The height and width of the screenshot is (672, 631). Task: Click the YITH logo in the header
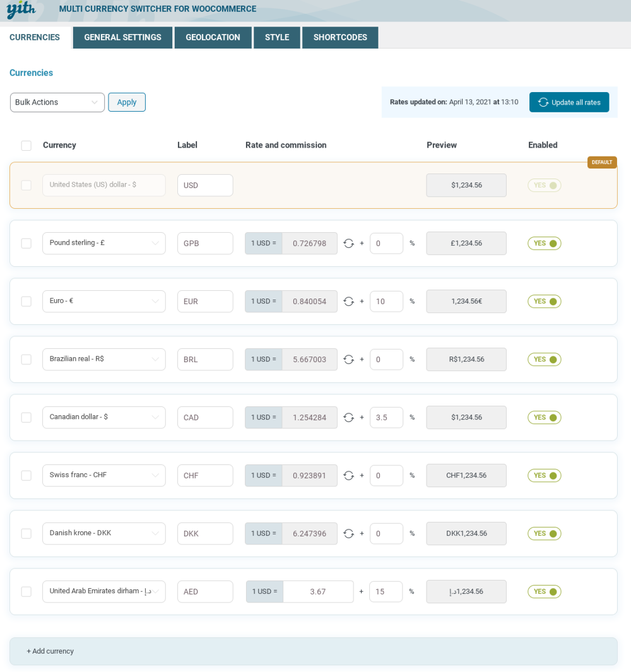21,9
